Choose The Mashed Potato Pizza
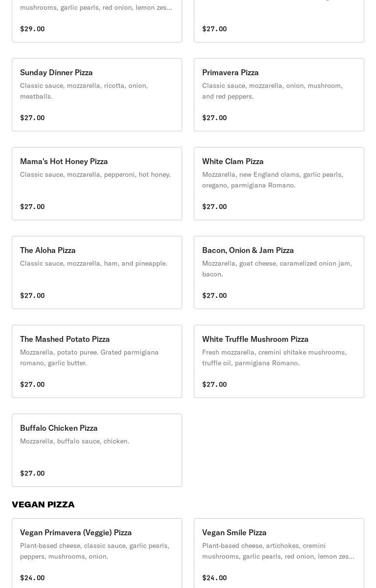 point(97,361)
